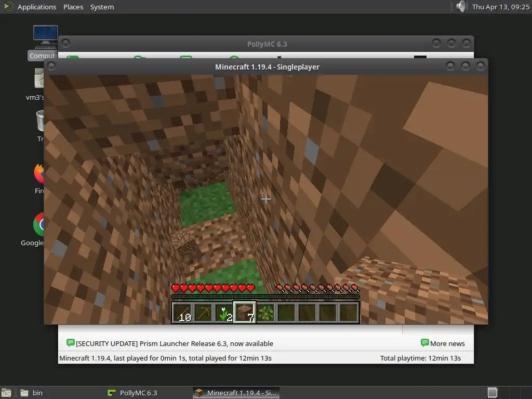Select the dirt block hotbar slot showing 7
This screenshot has width=532, height=399.
pos(245,312)
